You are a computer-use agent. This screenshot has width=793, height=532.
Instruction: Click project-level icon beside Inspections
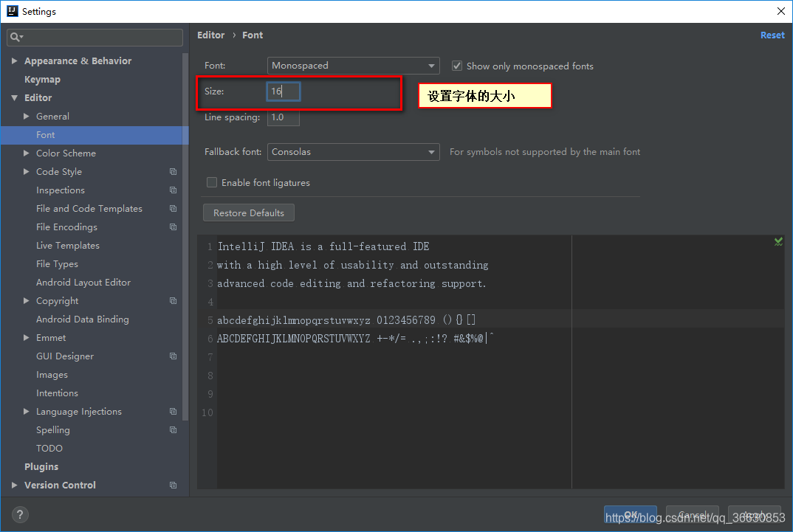coord(173,190)
